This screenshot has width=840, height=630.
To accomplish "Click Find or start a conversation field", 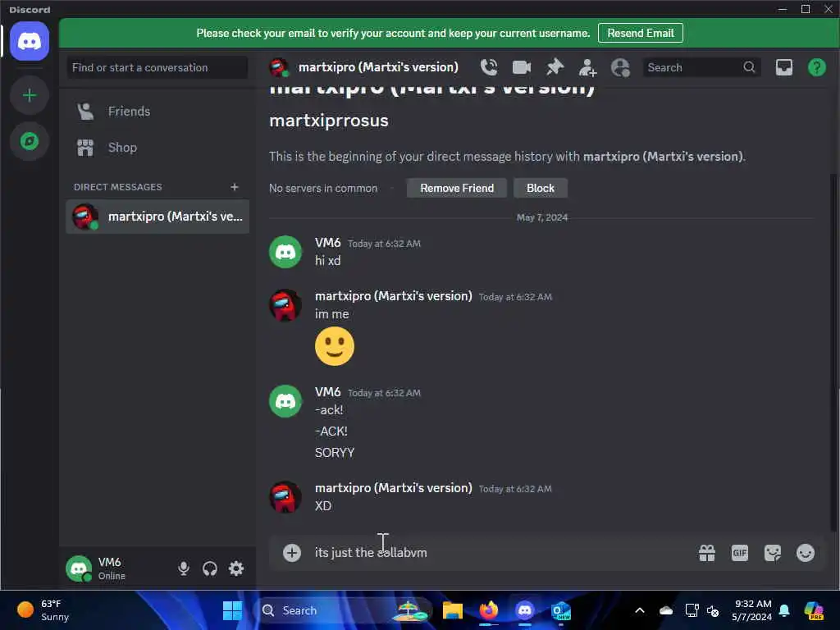I will pos(157,67).
